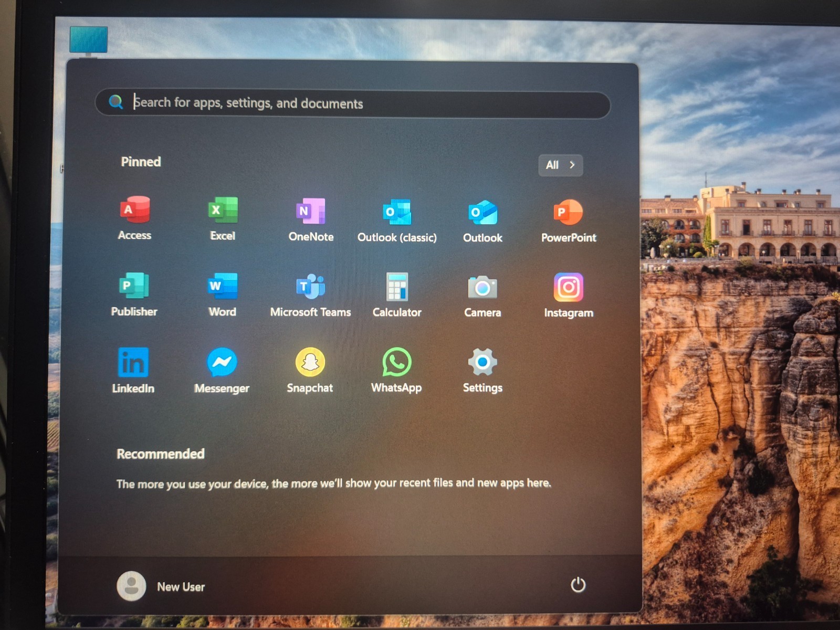Click the recent files hint text
This screenshot has width=840, height=630.
pyautogui.click(x=333, y=483)
